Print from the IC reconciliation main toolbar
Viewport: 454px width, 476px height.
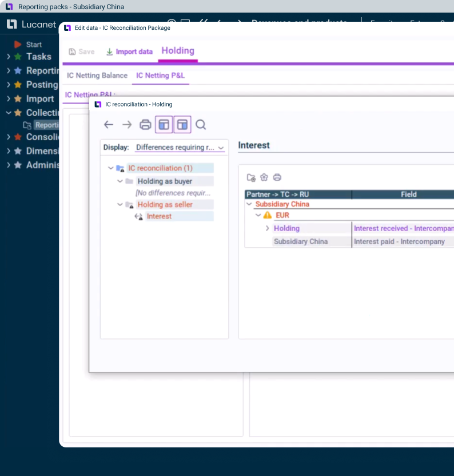[x=145, y=125]
